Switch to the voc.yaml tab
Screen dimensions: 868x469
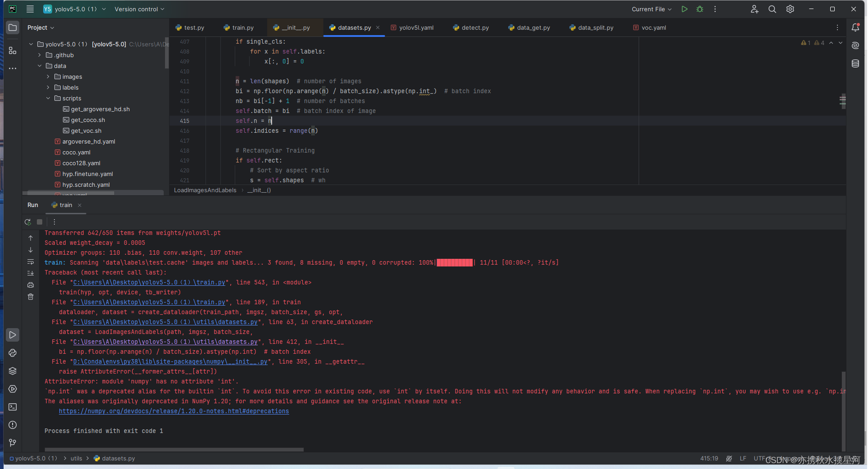point(650,27)
